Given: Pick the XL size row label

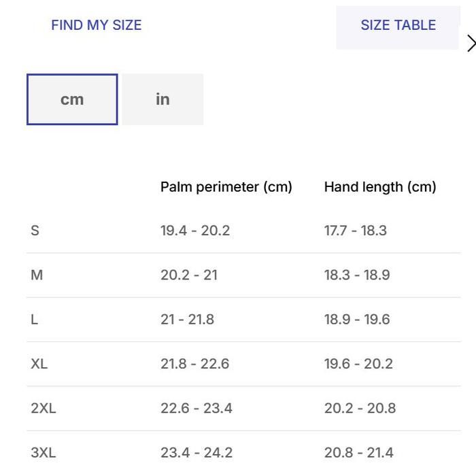Looking at the screenshot, I should point(39,364).
